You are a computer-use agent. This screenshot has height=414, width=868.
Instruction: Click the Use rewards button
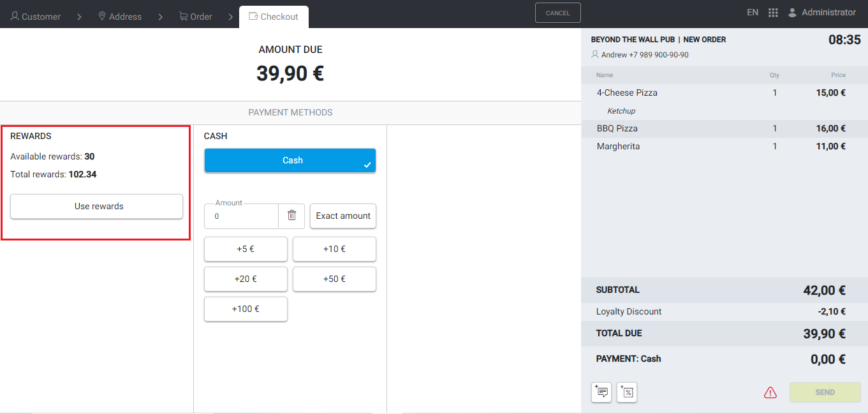pyautogui.click(x=97, y=207)
